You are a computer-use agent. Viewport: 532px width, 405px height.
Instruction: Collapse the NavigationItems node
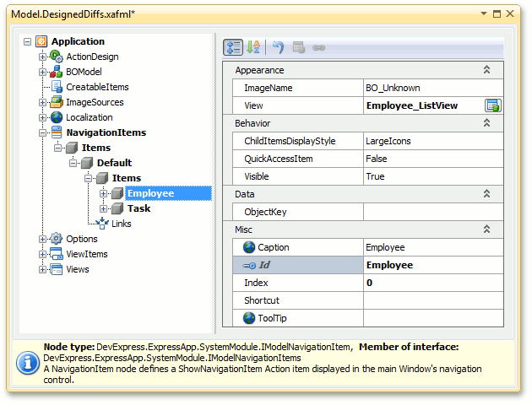(x=42, y=132)
